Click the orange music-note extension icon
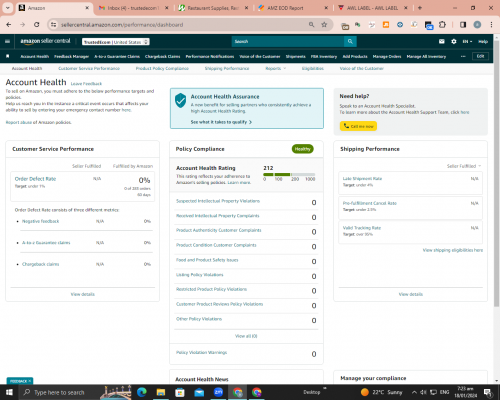This screenshot has width=500, height=400. pyautogui.click(x=386, y=25)
